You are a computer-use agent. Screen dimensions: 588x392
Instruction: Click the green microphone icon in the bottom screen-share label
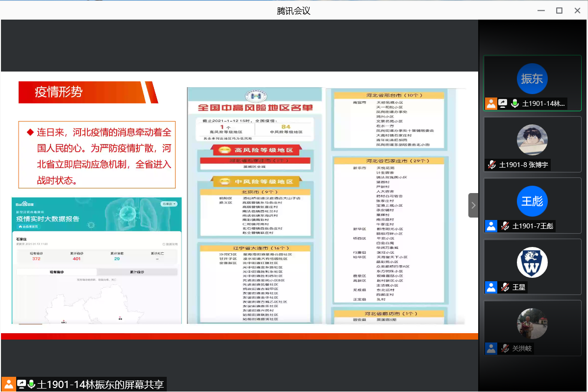31,384
